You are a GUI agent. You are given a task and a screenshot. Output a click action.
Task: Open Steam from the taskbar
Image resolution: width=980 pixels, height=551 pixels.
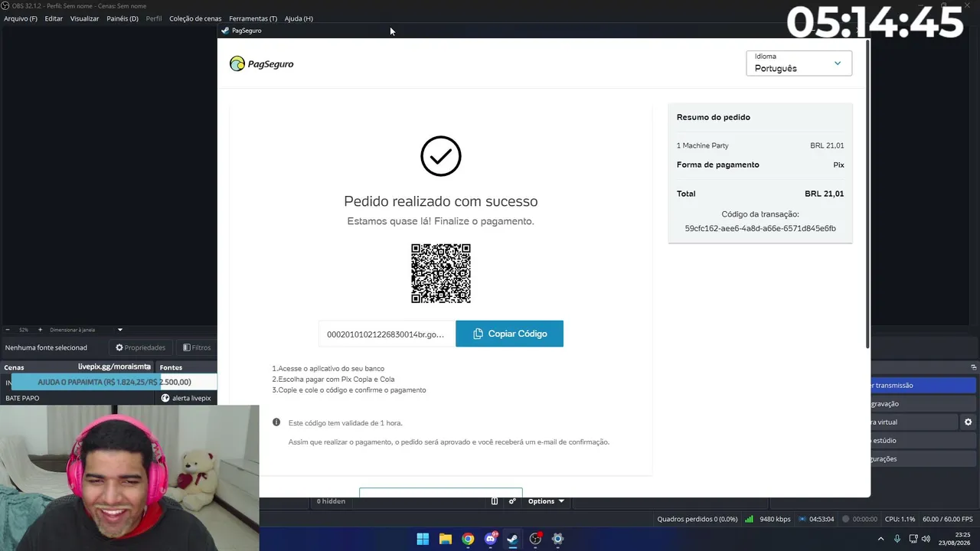click(x=513, y=539)
